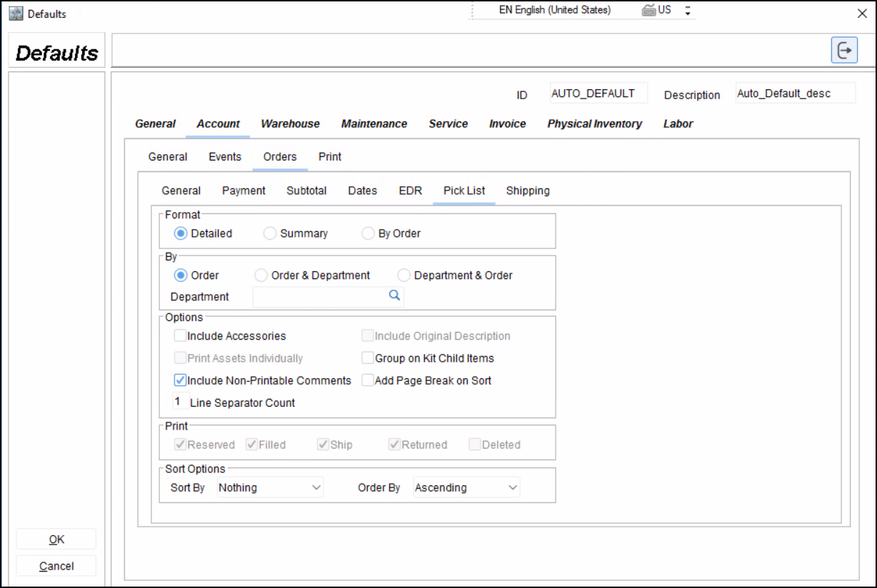Click the exit door icon at top right
This screenshot has height=588, width=877.
844,51
